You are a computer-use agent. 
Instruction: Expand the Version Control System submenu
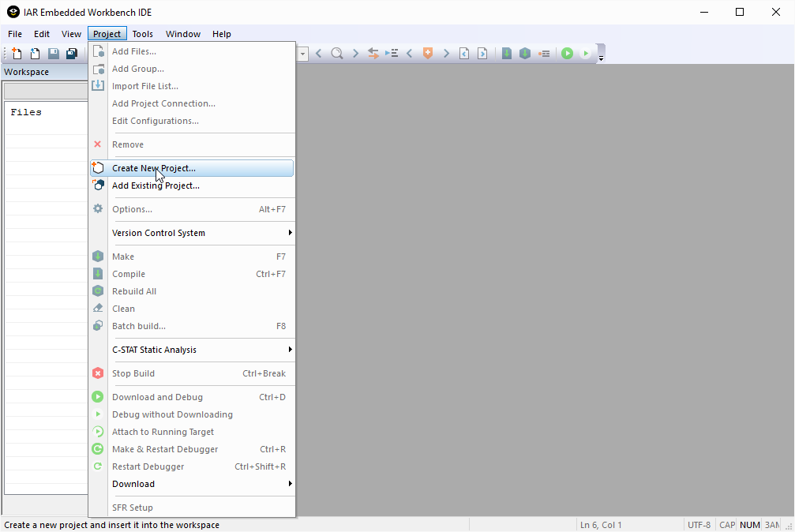coord(192,233)
